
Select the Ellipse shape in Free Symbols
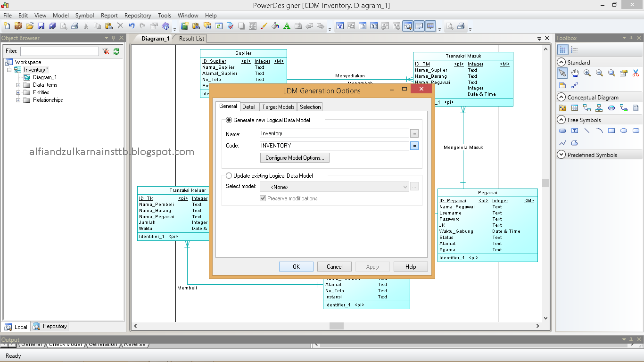[624, 131]
